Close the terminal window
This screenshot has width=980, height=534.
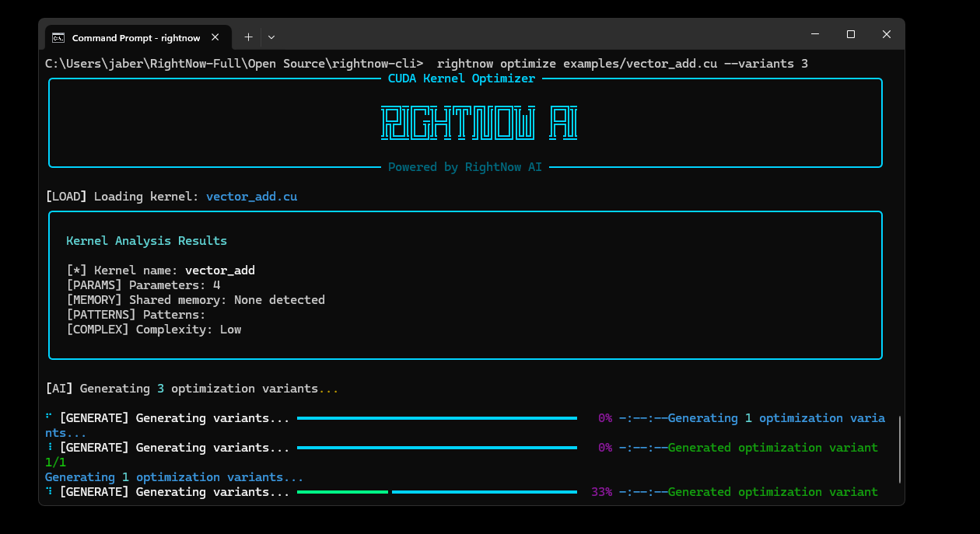[x=887, y=34]
